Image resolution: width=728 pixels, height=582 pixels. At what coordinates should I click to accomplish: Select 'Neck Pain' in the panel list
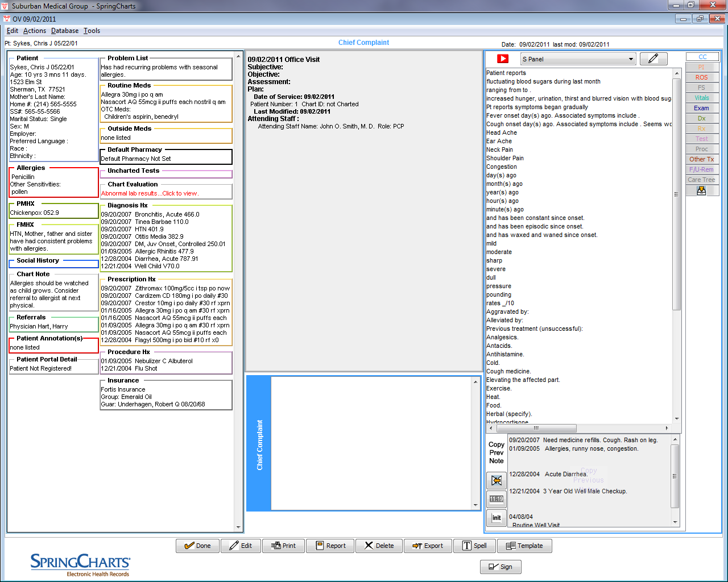click(499, 149)
